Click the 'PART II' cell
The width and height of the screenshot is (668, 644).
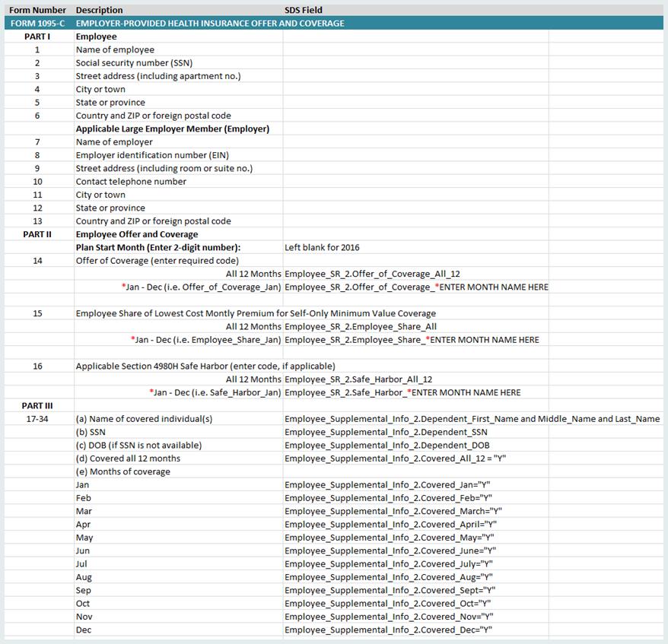pos(37,234)
